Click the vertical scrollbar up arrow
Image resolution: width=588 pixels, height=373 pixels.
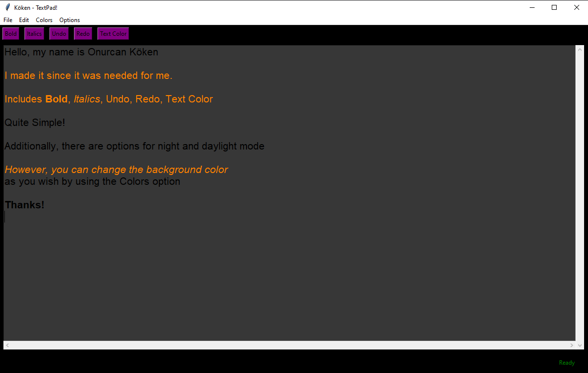(580, 50)
